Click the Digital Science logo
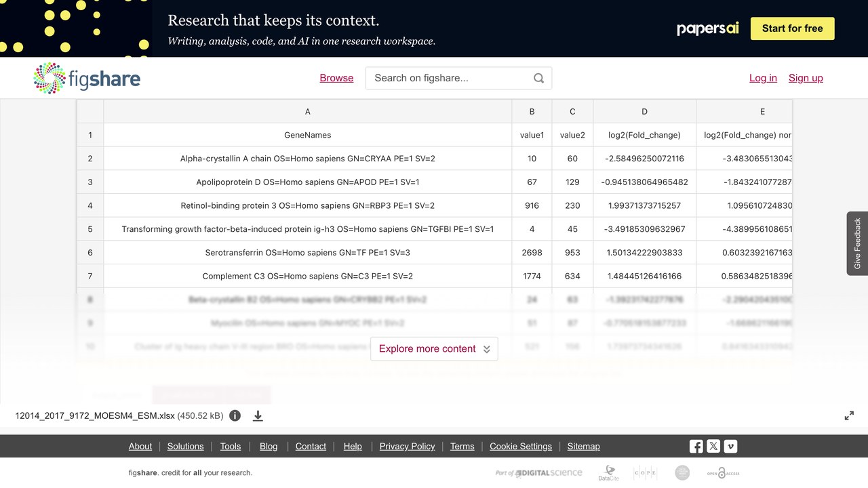The width and height of the screenshot is (868, 488). [539, 473]
